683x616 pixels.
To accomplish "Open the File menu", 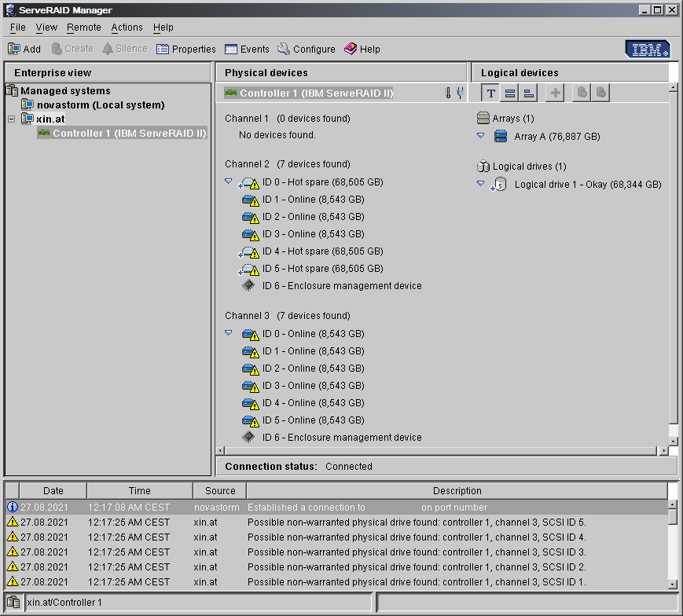I will (18, 27).
